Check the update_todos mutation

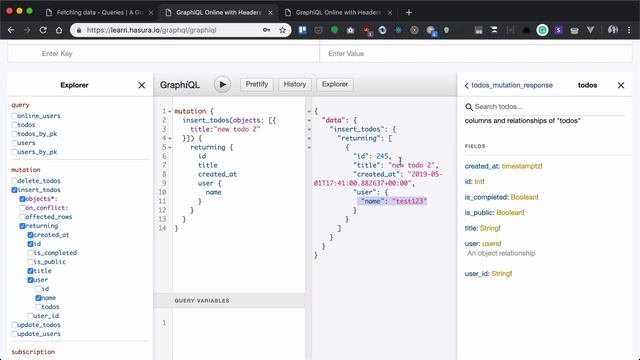14,325
